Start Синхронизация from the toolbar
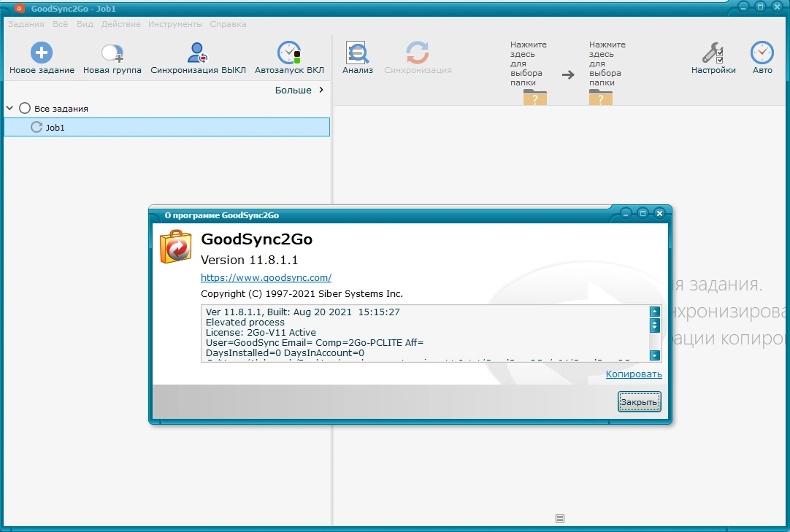Screen dimensions: 790x532 coord(418,58)
